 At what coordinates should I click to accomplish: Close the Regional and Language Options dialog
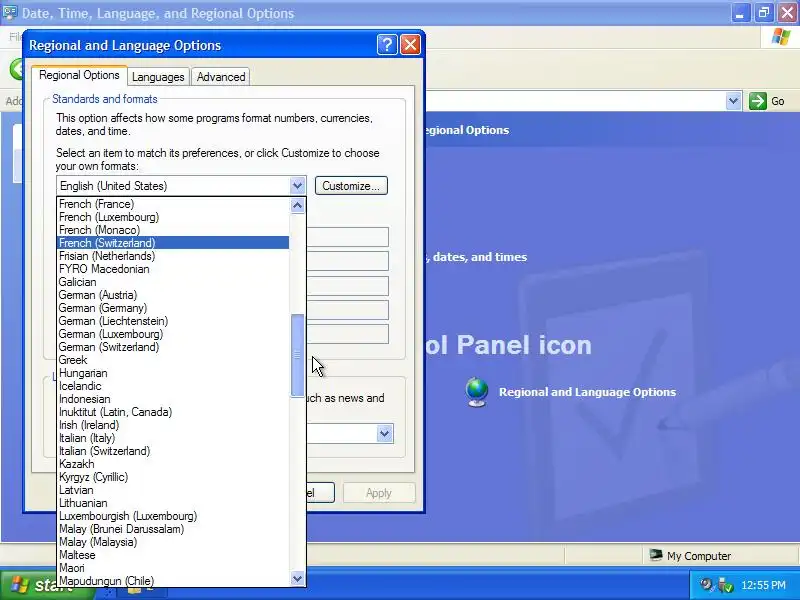click(x=410, y=45)
